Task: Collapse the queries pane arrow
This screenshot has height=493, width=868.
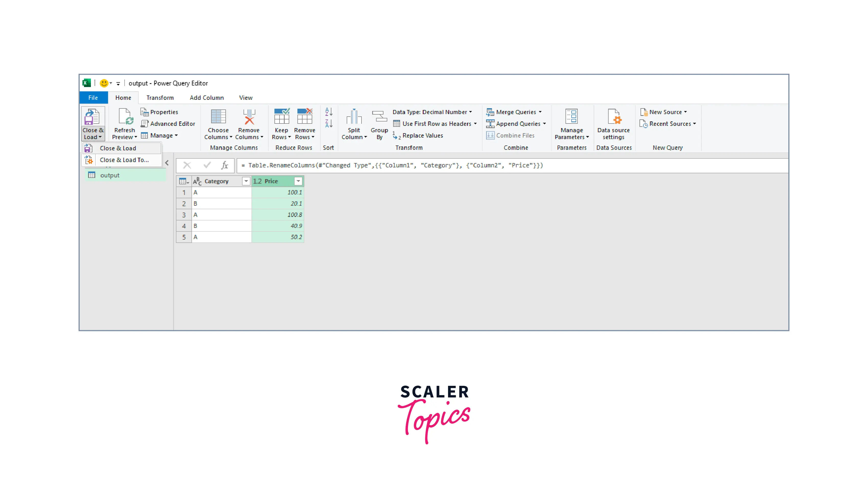Action: [167, 163]
